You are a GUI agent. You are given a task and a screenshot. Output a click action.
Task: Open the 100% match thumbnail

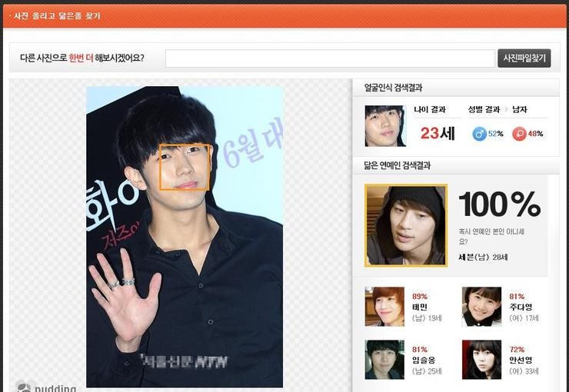click(405, 225)
